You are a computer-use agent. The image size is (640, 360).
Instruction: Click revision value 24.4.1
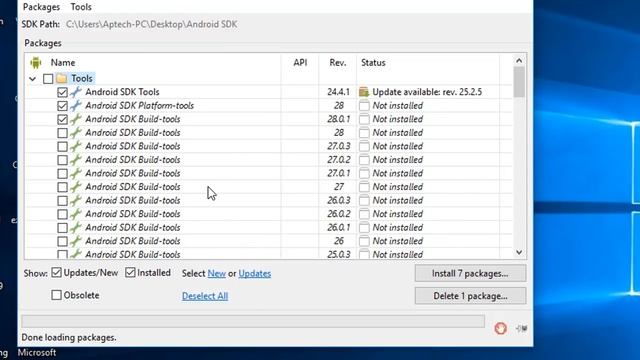pyautogui.click(x=338, y=92)
